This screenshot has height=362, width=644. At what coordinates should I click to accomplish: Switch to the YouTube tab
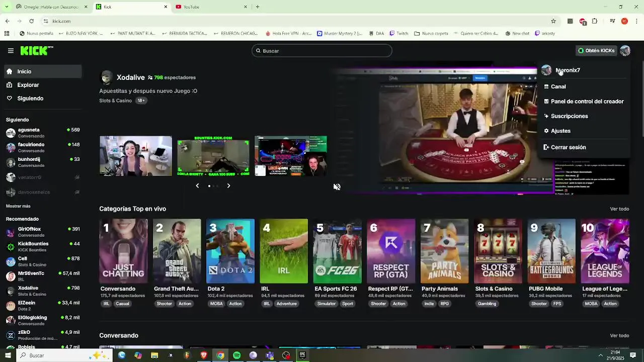(x=211, y=7)
